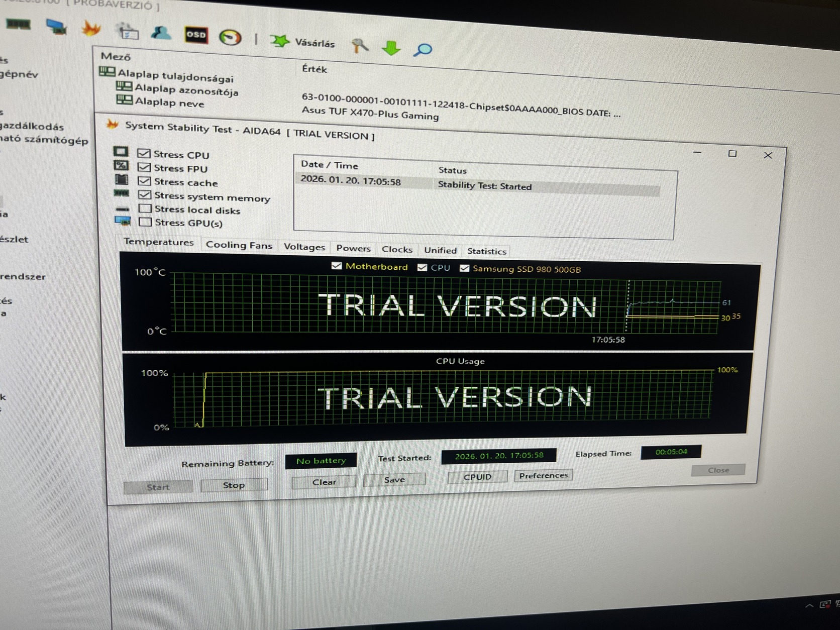Click the chip icon left of Stress cache
This screenshot has width=840, height=630.
coord(121,179)
